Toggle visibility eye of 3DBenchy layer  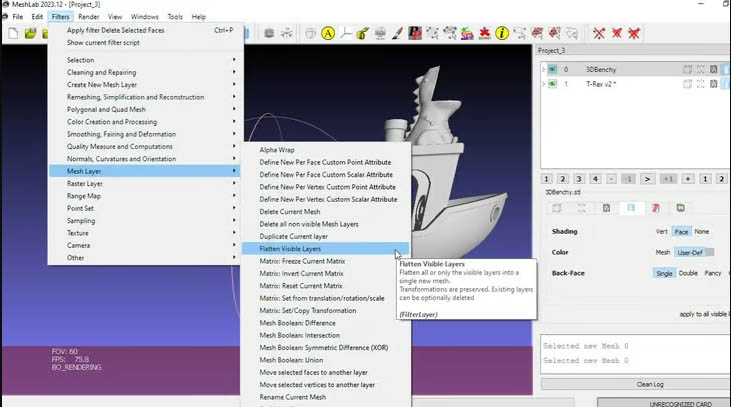(x=550, y=69)
